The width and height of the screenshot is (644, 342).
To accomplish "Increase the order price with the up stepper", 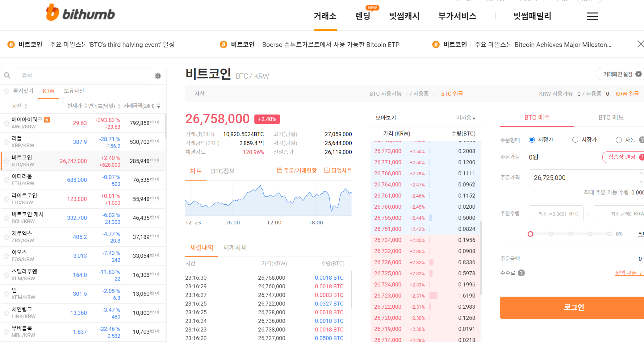I will pos(641,174).
